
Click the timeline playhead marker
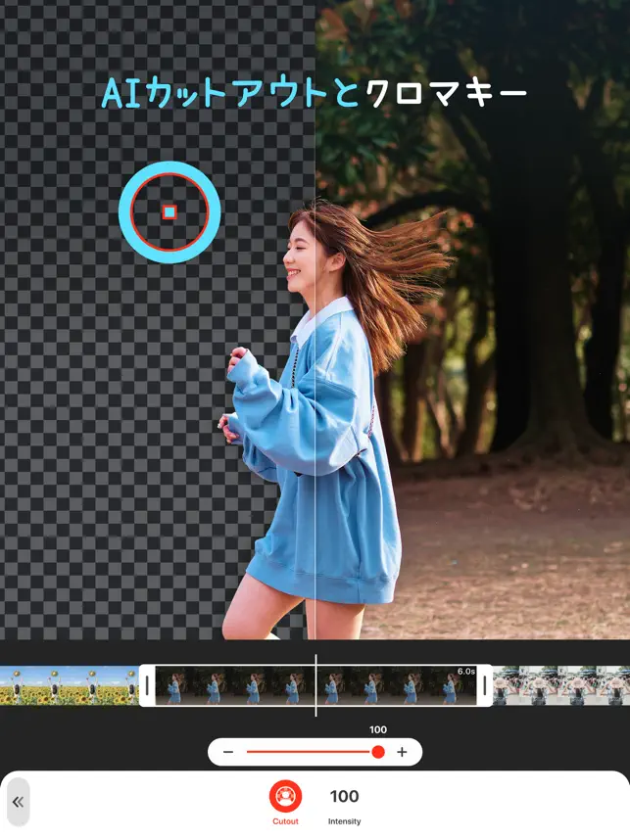click(315, 685)
